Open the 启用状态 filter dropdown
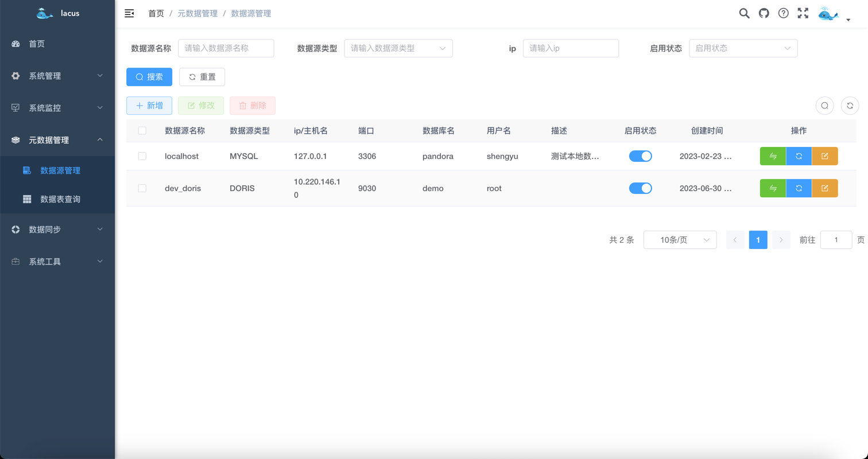 (743, 48)
